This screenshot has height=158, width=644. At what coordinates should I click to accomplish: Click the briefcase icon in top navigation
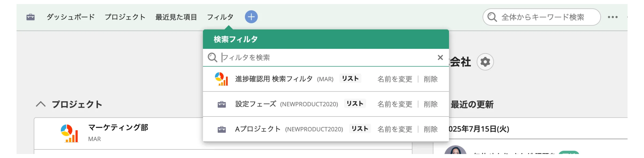pyautogui.click(x=30, y=17)
